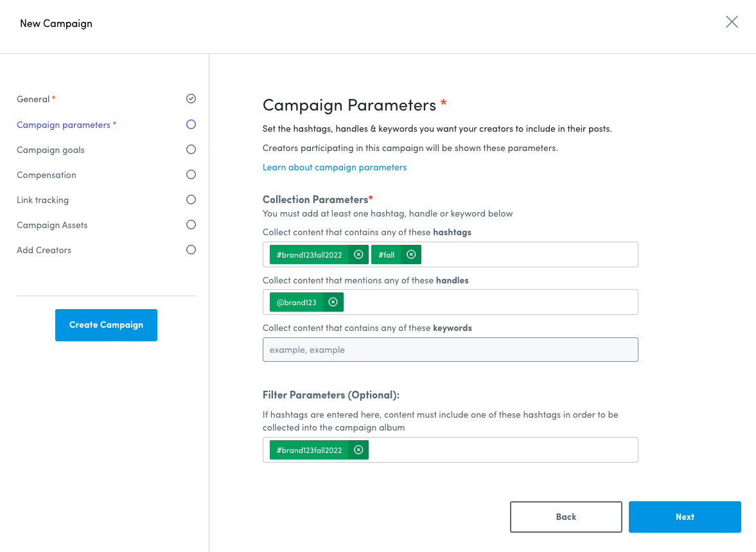This screenshot has height=552, width=756.
Task: Remove the #brand123fall2022 hashtag tag
Action: 358,254
